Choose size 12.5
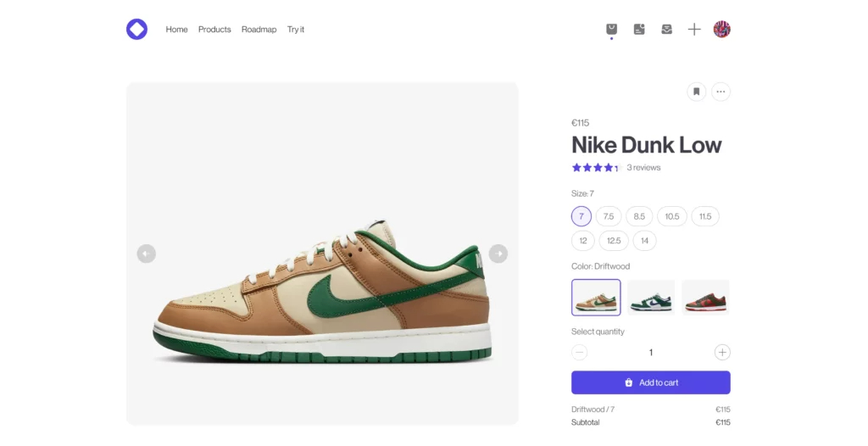The height and width of the screenshot is (446, 868). tap(614, 241)
